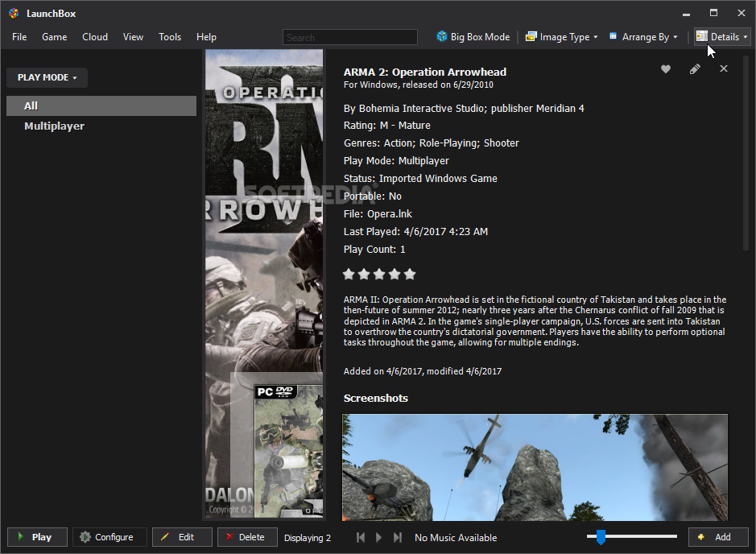
Task: Skip to next music track
Action: (x=397, y=538)
